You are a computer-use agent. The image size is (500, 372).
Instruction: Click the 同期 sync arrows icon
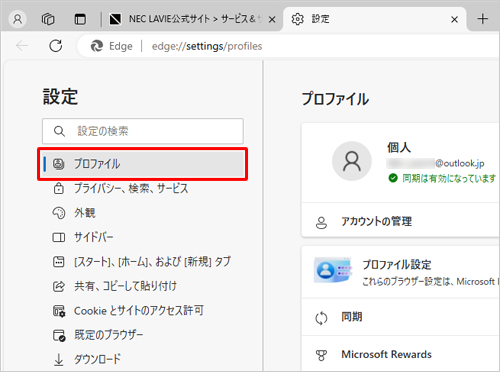tap(321, 318)
